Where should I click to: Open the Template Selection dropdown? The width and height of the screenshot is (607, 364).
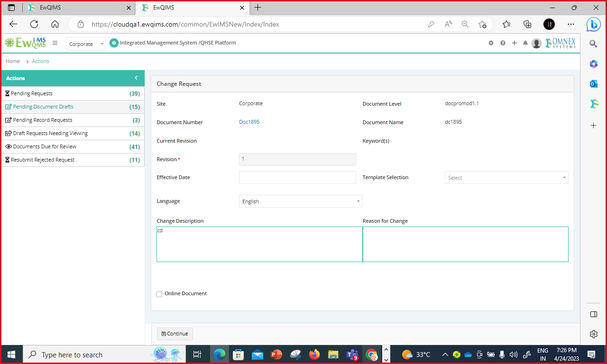pos(506,178)
